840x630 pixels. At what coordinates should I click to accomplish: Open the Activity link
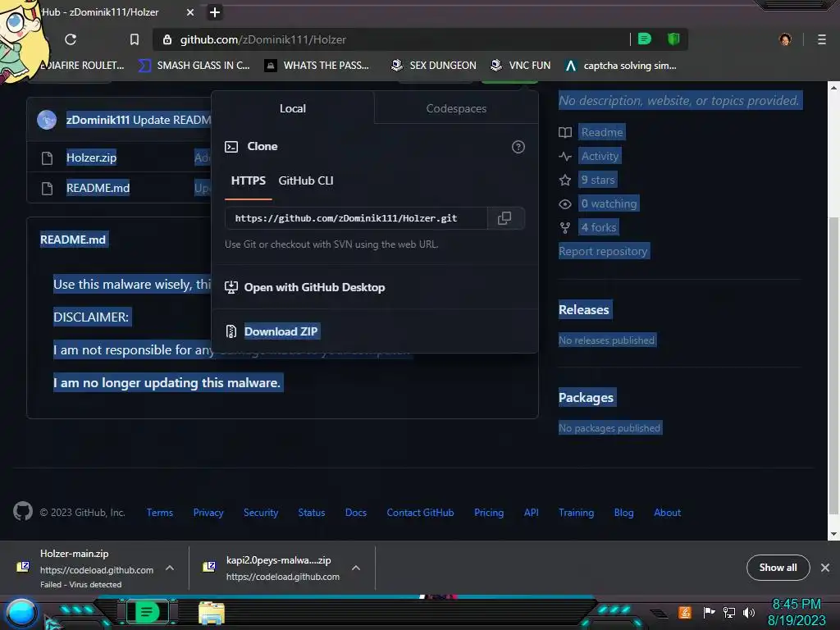600,156
